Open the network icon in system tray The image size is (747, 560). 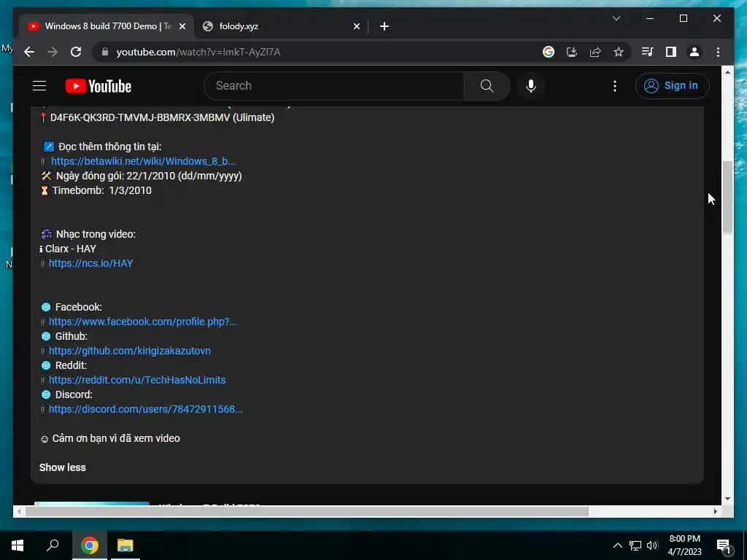tap(635, 545)
